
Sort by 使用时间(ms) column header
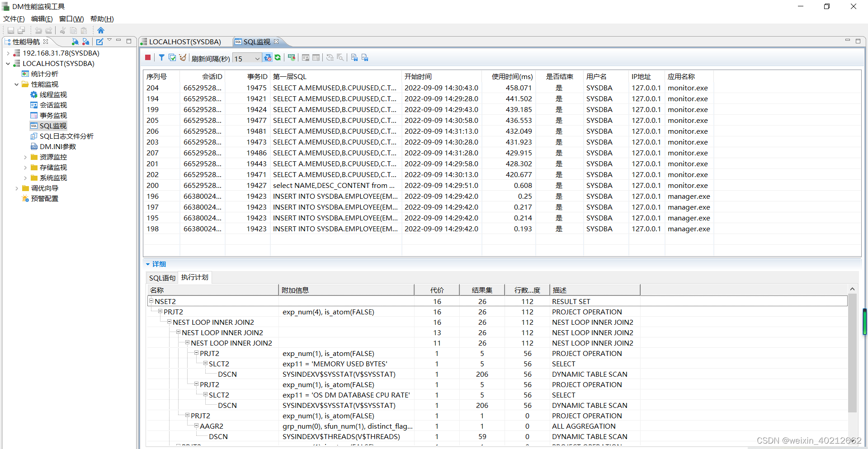coord(509,77)
